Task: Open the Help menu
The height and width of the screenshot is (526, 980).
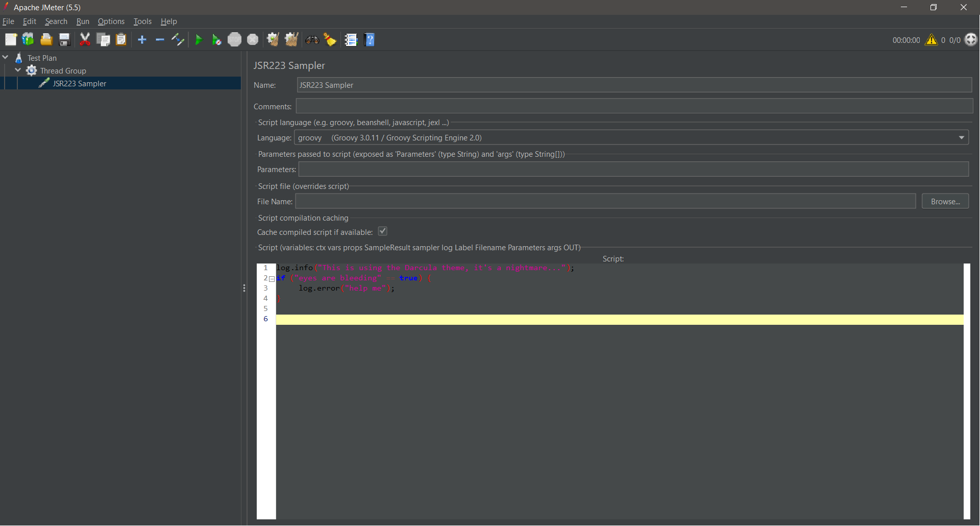Action: (x=168, y=21)
